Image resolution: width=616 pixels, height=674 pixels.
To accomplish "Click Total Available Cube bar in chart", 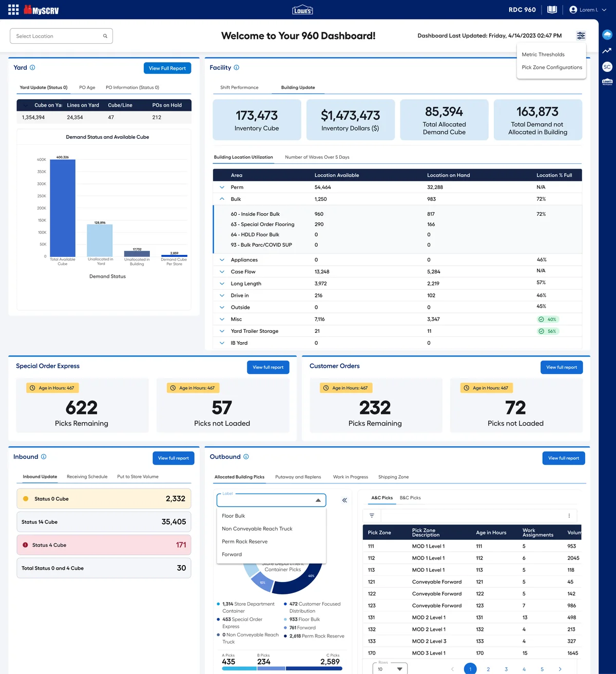I will (63, 208).
